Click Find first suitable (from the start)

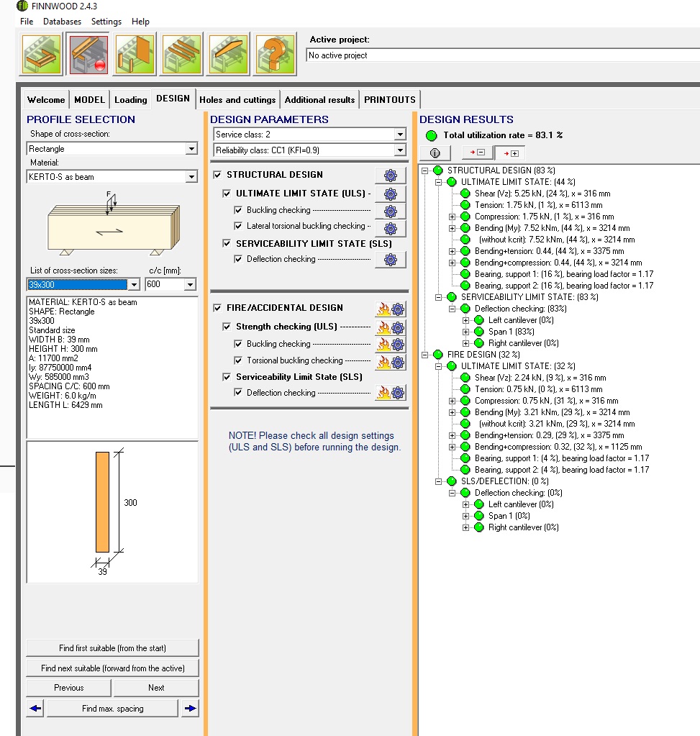pos(113,648)
